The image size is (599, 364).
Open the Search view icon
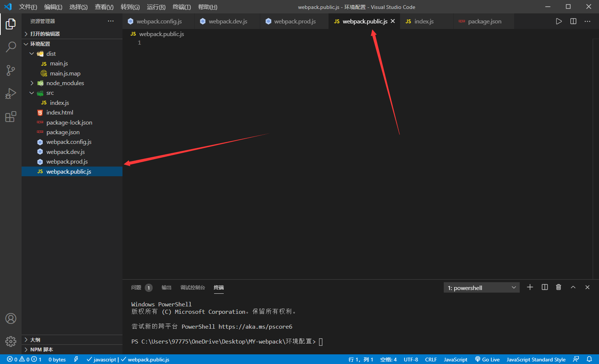click(11, 47)
